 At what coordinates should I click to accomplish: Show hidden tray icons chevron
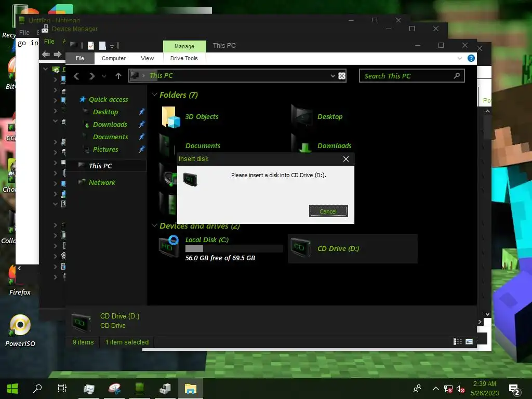pyautogui.click(x=436, y=389)
